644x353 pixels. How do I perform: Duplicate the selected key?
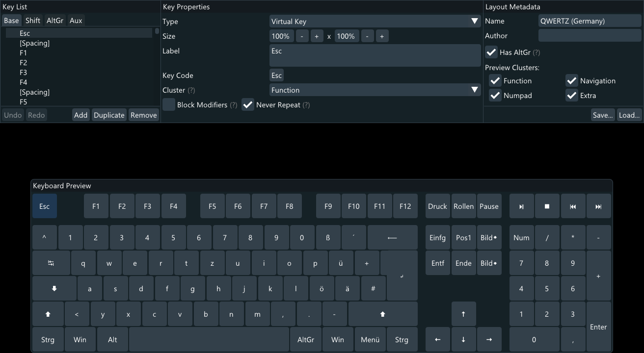tap(108, 115)
